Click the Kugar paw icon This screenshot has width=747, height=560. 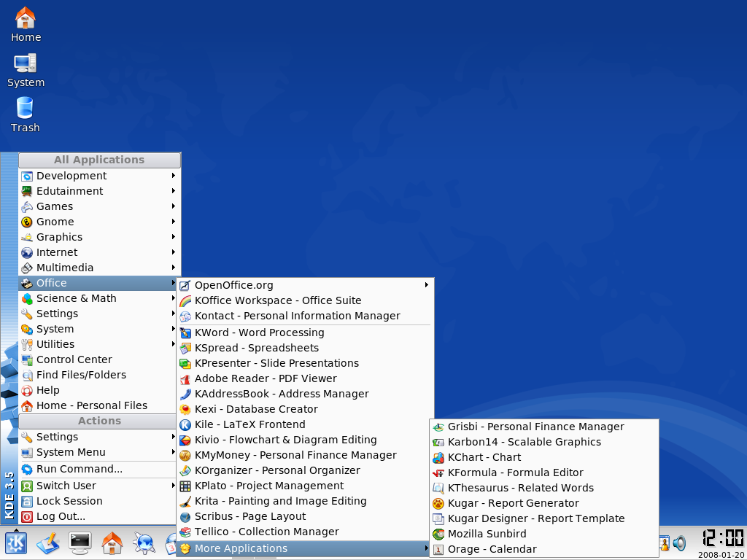(438, 503)
